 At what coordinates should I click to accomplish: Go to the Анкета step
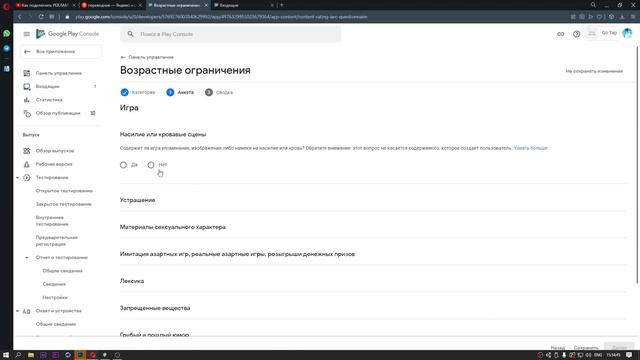[180, 93]
